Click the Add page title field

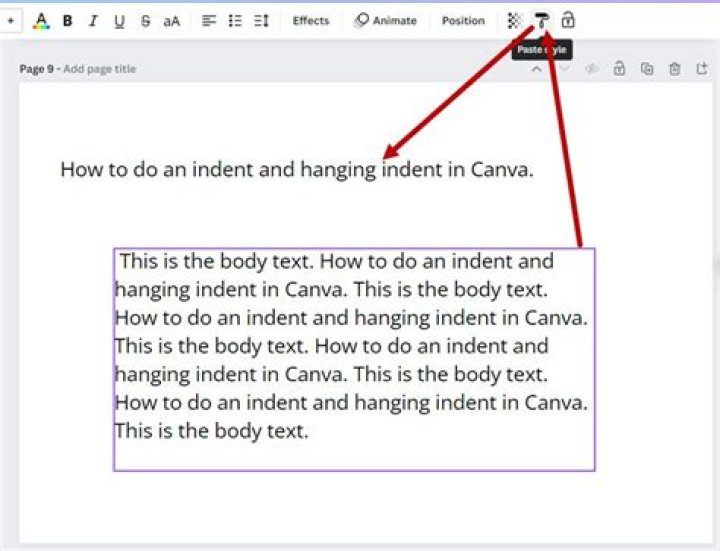(100, 69)
